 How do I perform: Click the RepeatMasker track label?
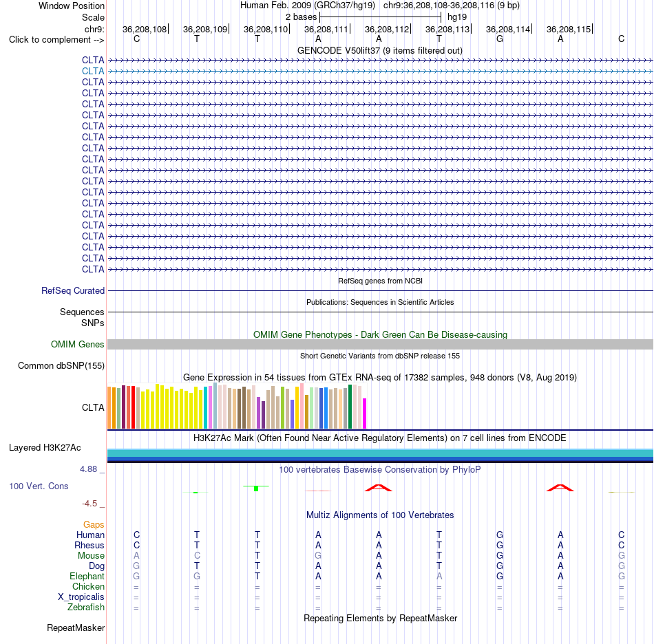point(76,627)
